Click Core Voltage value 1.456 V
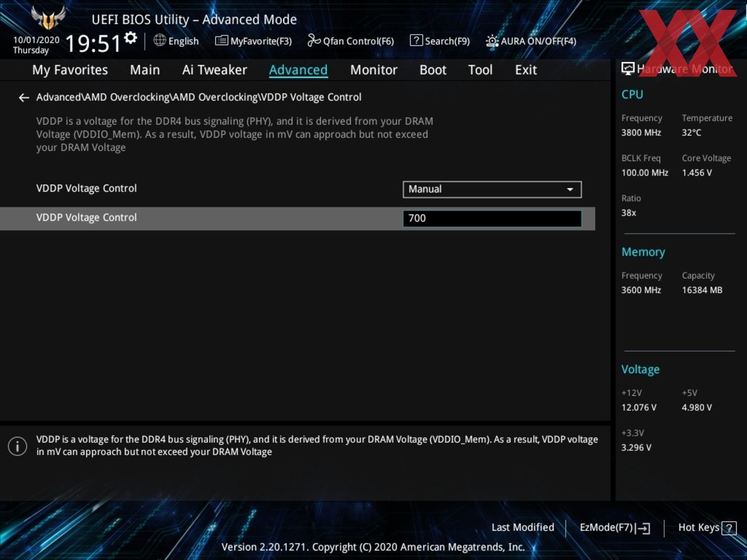 coord(696,172)
